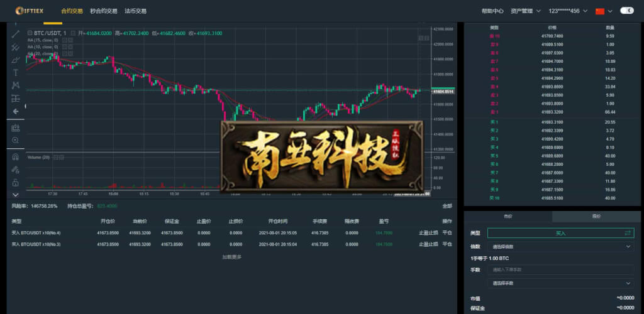Click the back arrow in chart toolbar
644x314 pixels.
16,111
